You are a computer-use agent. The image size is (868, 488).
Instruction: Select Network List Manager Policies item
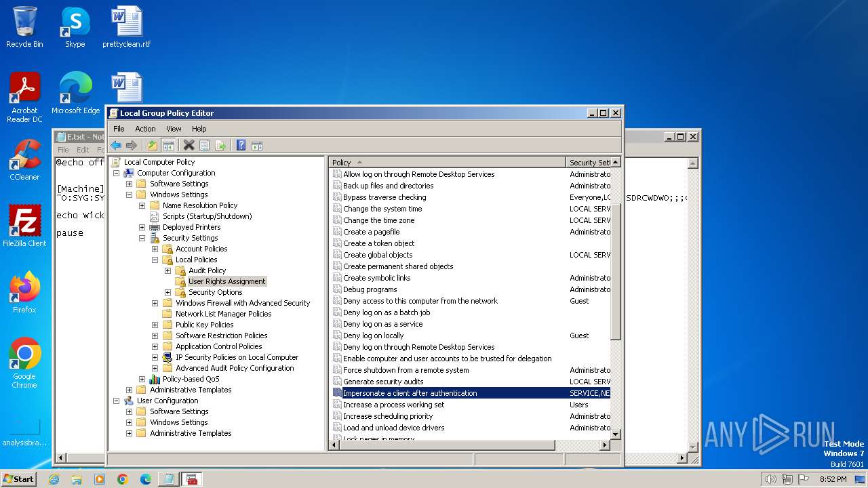click(223, 314)
